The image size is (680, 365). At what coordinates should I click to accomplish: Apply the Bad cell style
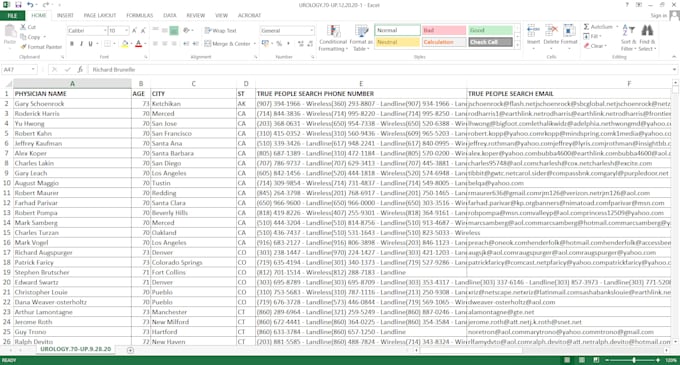(x=444, y=30)
